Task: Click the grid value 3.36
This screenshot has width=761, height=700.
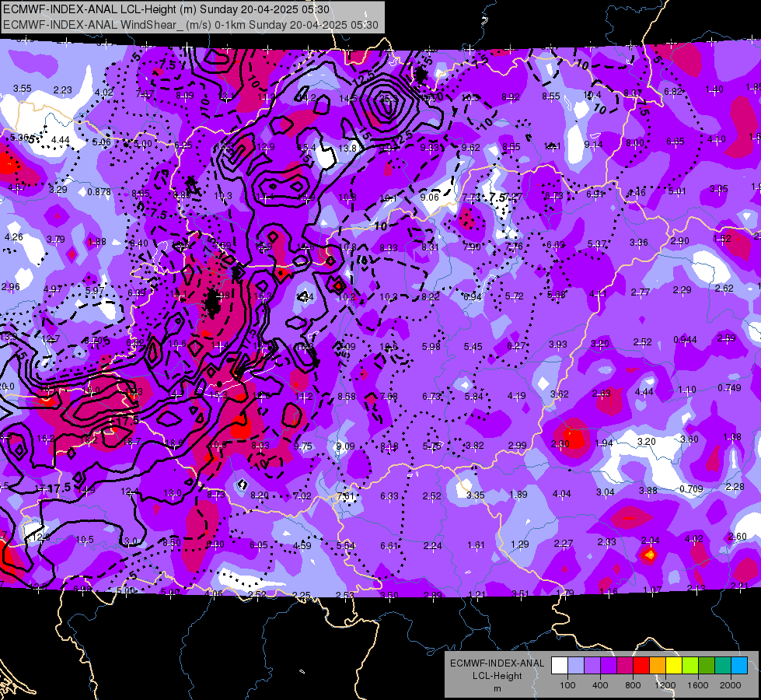Action: (x=639, y=243)
